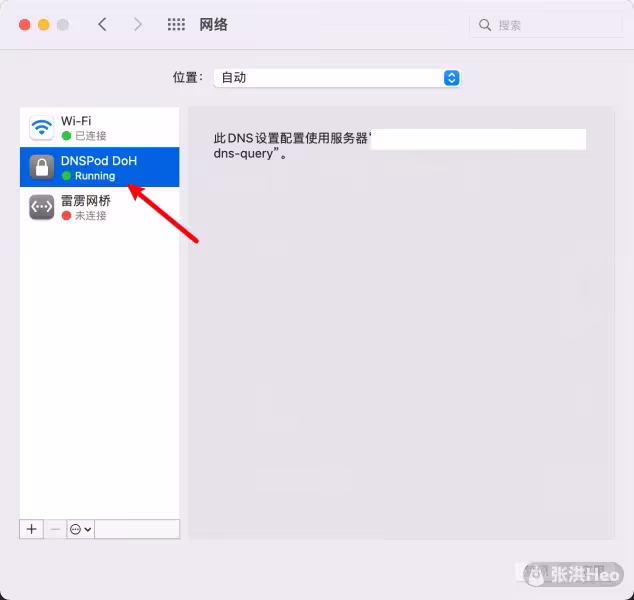This screenshot has width=634, height=600.
Task: Remove selected service with minus button
Action: tap(55, 529)
